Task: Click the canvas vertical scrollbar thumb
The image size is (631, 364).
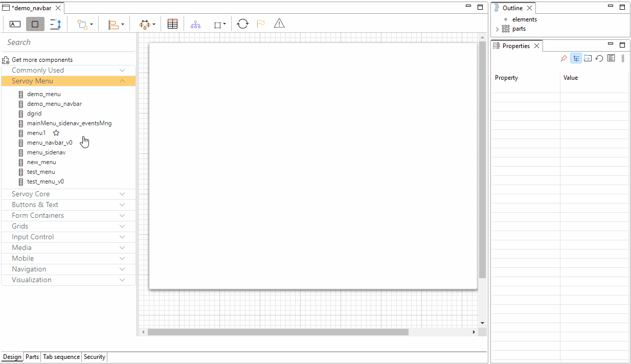Action: click(482, 160)
